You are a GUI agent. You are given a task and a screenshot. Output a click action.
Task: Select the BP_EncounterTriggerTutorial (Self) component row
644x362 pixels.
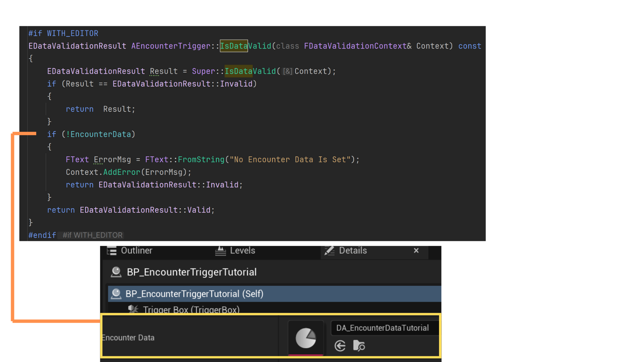tap(195, 294)
